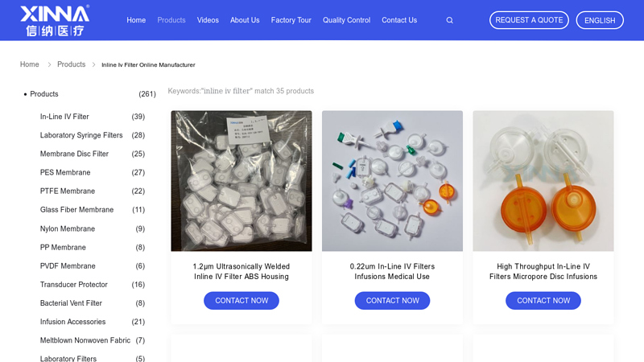
Task: Open the Transducer Protector category
Action: click(x=74, y=285)
